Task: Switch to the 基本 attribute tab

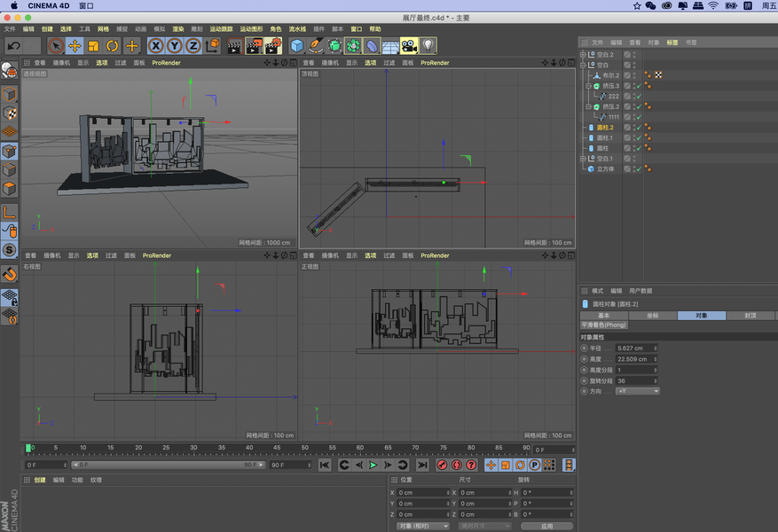Action: pyautogui.click(x=604, y=316)
